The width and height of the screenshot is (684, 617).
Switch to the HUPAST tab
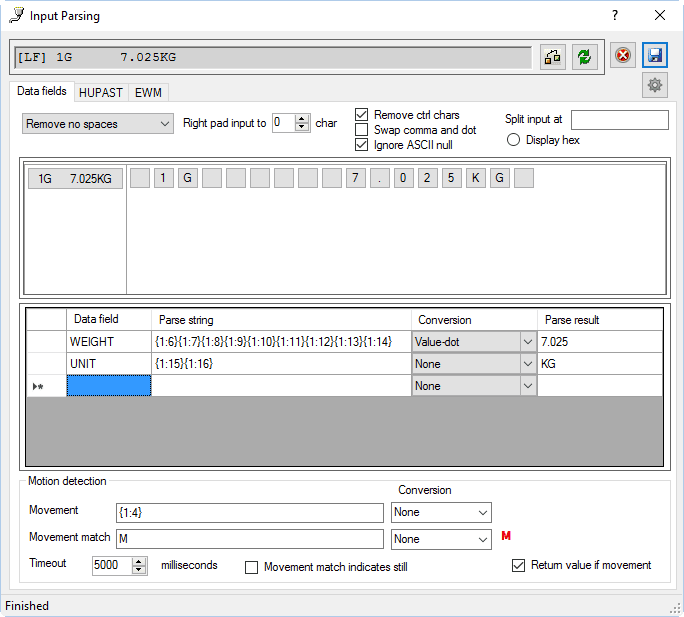coord(101,93)
